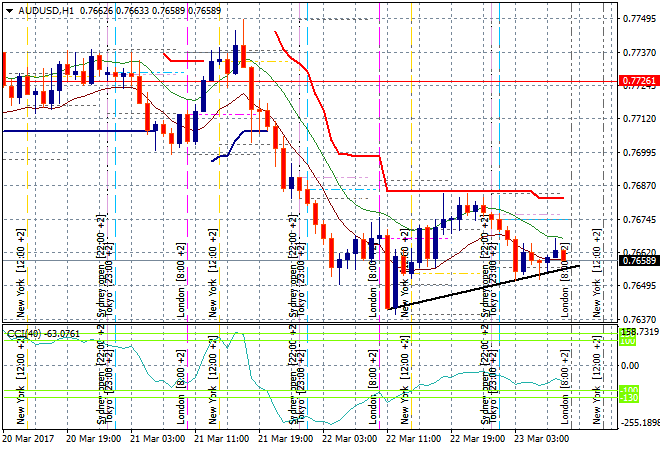Click the 22 Mar 03:00 time label

click(350, 438)
